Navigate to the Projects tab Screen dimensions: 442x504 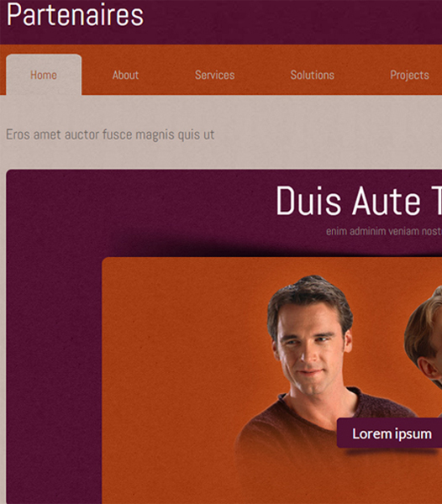point(409,76)
